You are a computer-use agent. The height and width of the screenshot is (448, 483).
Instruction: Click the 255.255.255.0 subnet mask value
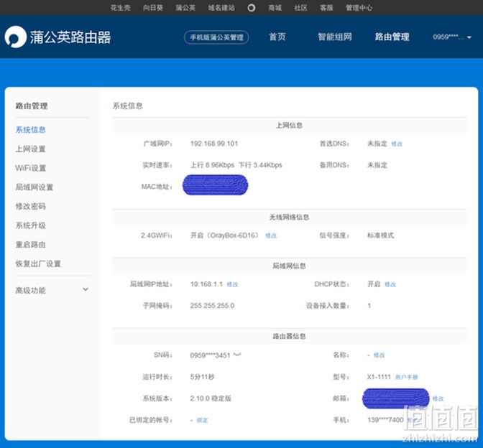212,306
